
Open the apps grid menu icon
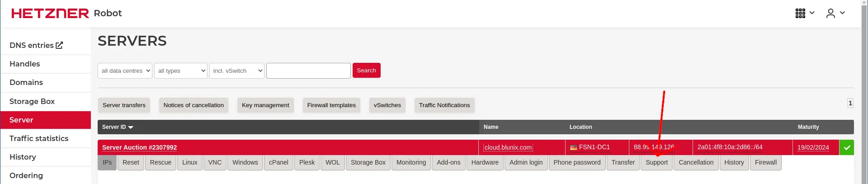(800, 13)
